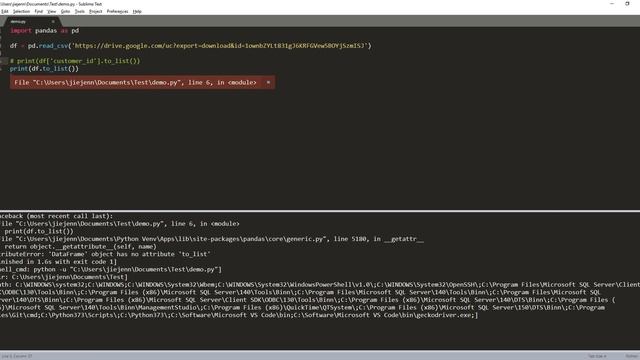
Task: Click the generic.py line 5180 traceback entry
Action: [212, 239]
